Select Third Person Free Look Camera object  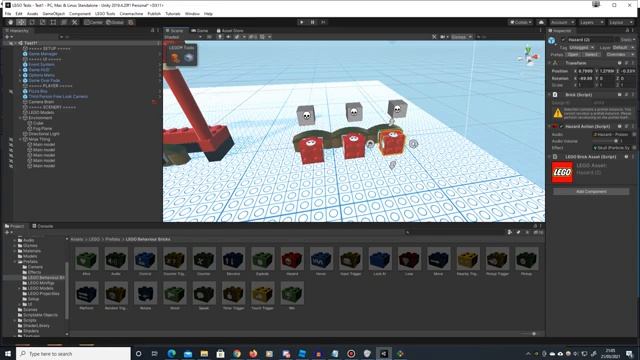tap(58, 96)
